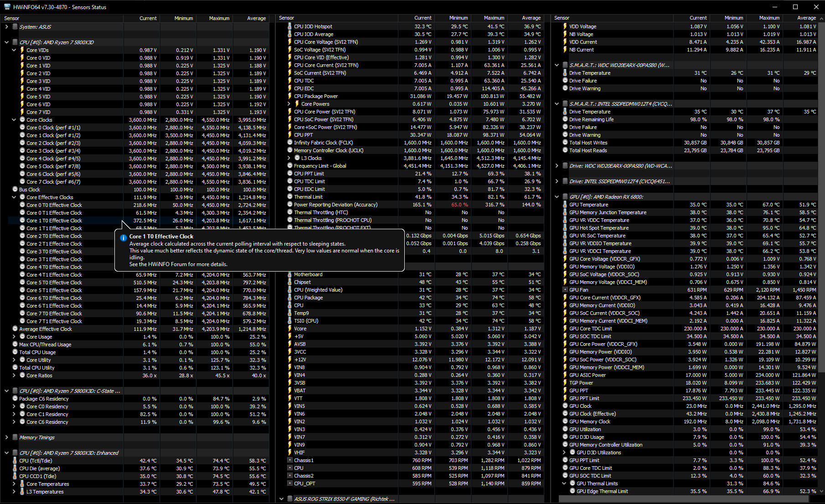
Task: Click the icon next to Total Host Writes
Action: pos(565,143)
